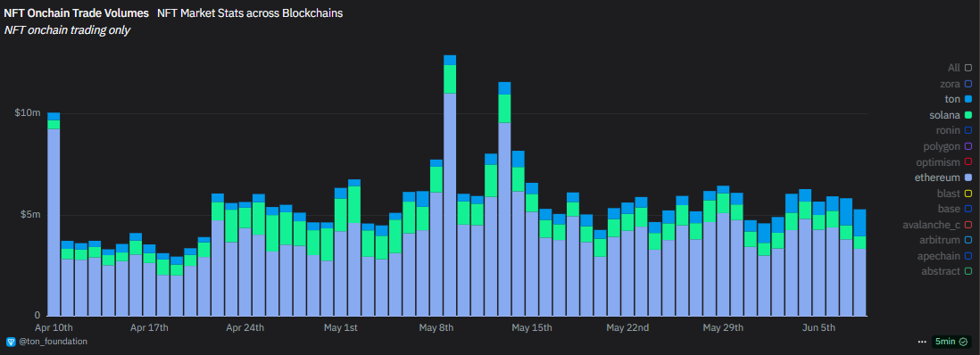Click the last bar's ton segment

click(x=860, y=222)
